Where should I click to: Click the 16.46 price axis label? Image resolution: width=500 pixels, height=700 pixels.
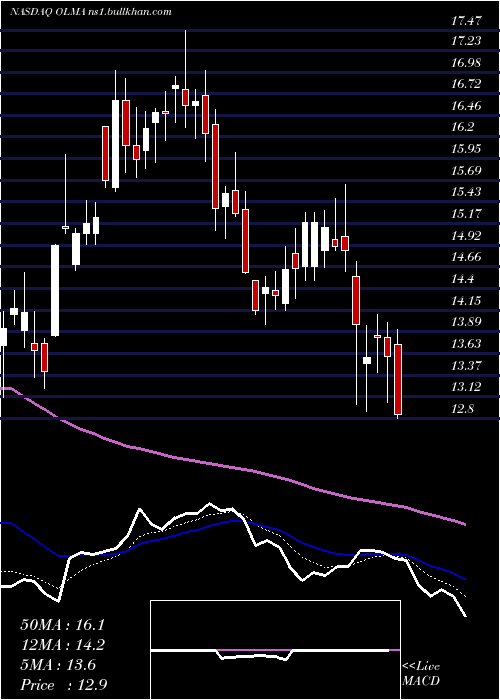point(467,106)
